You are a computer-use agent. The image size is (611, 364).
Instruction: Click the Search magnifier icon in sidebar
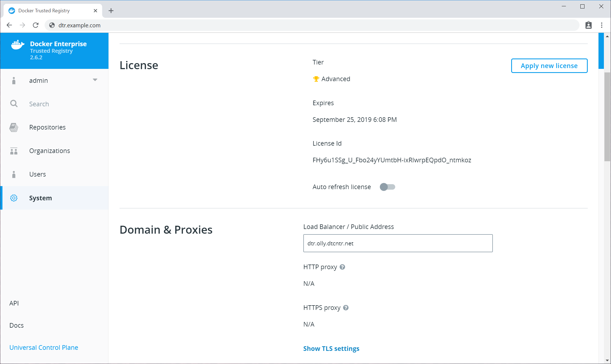pos(14,104)
